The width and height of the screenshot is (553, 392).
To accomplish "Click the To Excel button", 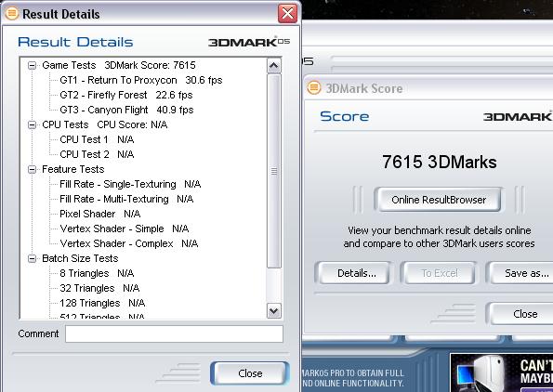I will (440, 273).
